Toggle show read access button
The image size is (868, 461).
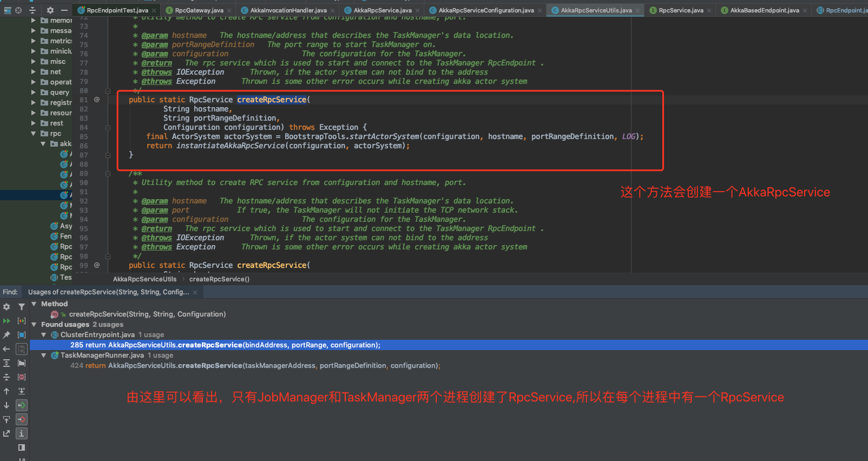[x=22, y=405]
